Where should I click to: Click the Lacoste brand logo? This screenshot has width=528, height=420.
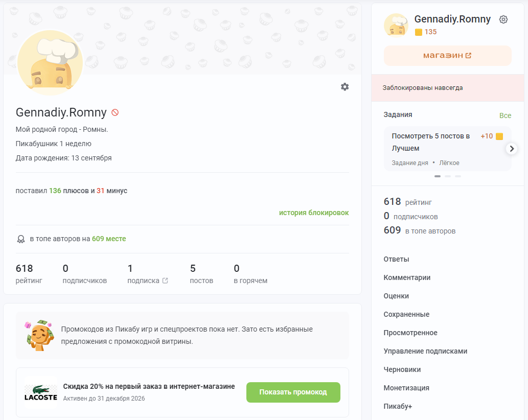tap(41, 392)
